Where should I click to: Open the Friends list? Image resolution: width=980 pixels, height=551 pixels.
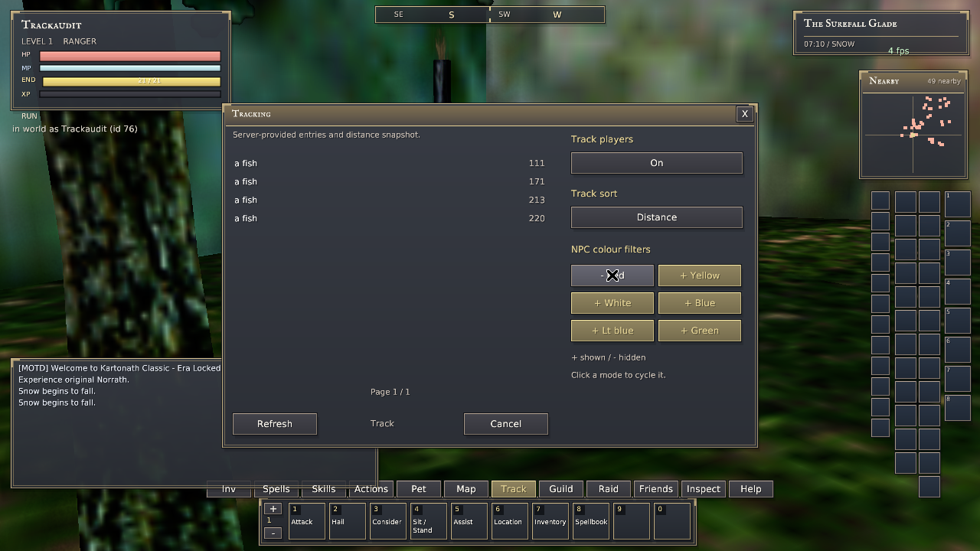[656, 489]
